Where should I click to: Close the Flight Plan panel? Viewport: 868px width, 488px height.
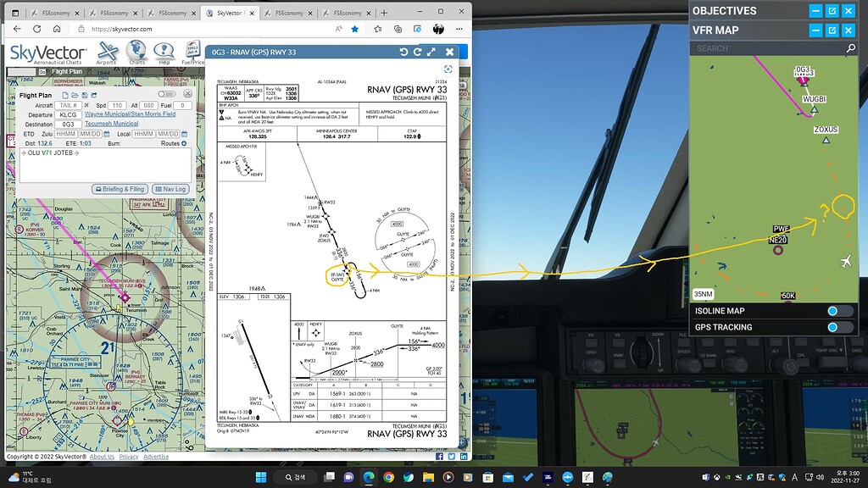pos(187,94)
